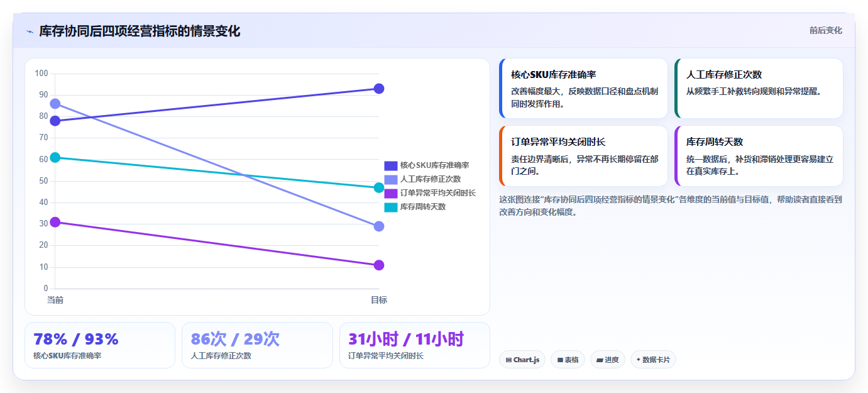
Task: Click the Chart.js tag chip
Action: point(522,360)
